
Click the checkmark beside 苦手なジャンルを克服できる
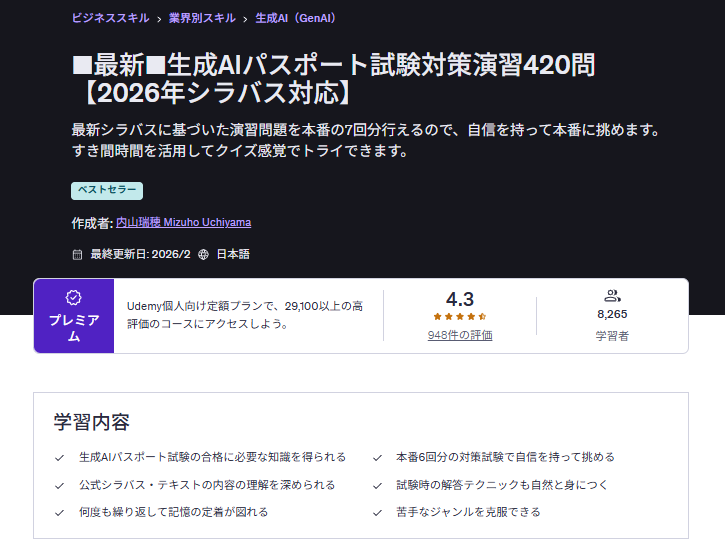click(377, 512)
